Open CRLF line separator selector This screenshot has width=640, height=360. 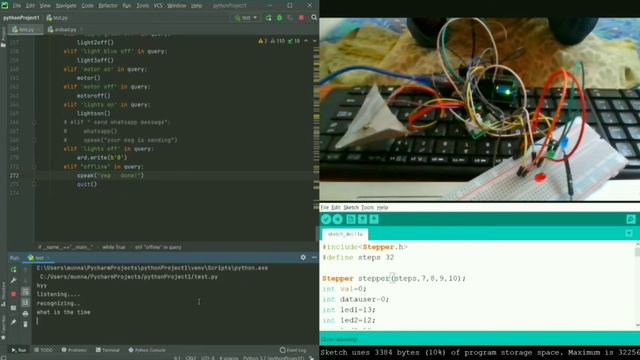(190, 358)
